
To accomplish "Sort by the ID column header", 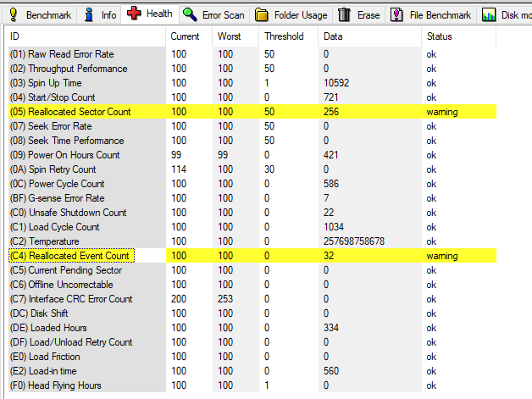I will click(87, 36).
